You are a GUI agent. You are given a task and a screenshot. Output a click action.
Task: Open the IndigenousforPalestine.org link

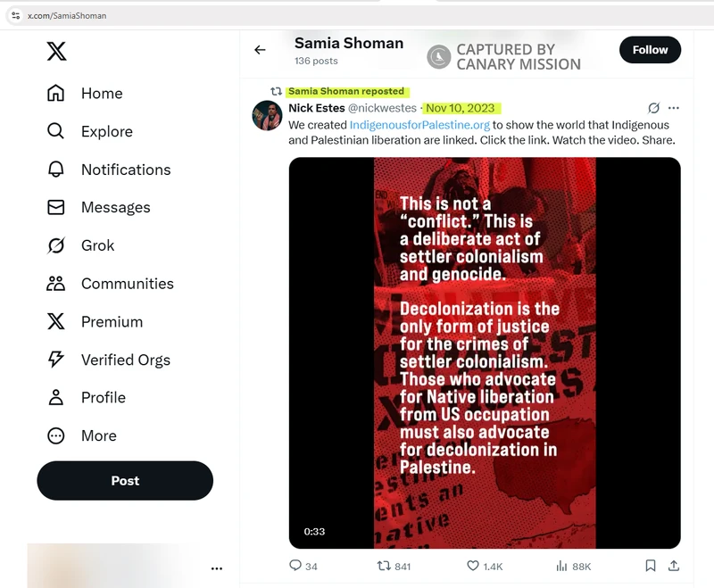point(419,125)
